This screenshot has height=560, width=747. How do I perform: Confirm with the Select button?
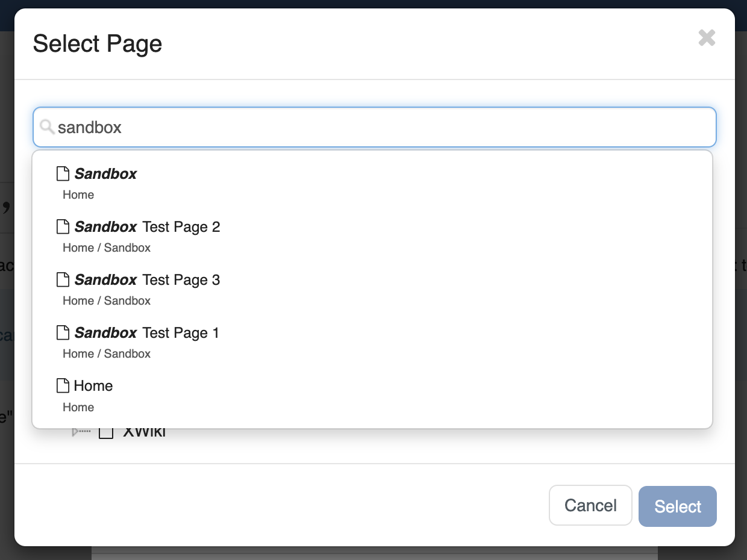pyautogui.click(x=677, y=506)
